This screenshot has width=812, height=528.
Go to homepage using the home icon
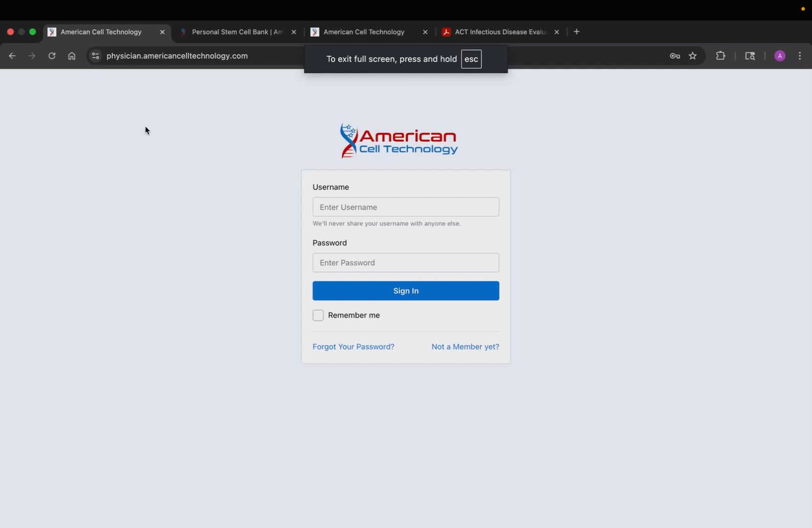tap(72, 56)
